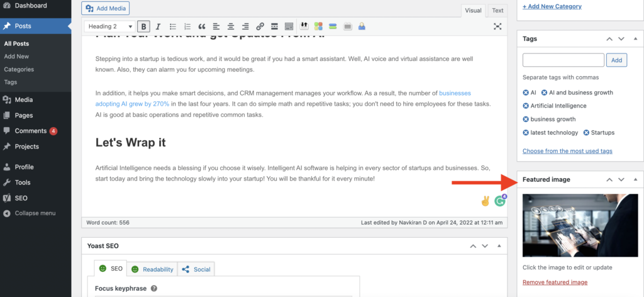This screenshot has height=297, width=644.
Task: Switch to the Text editor tab
Action: pos(497,10)
